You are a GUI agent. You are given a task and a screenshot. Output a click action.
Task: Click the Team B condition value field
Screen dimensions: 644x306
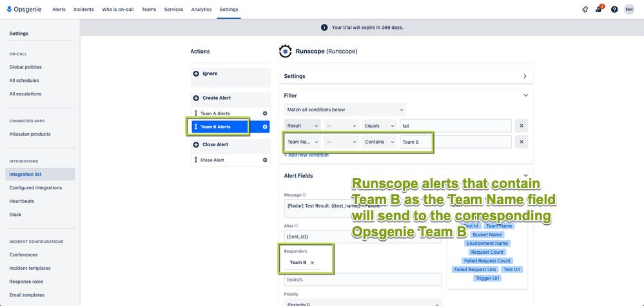click(456, 142)
